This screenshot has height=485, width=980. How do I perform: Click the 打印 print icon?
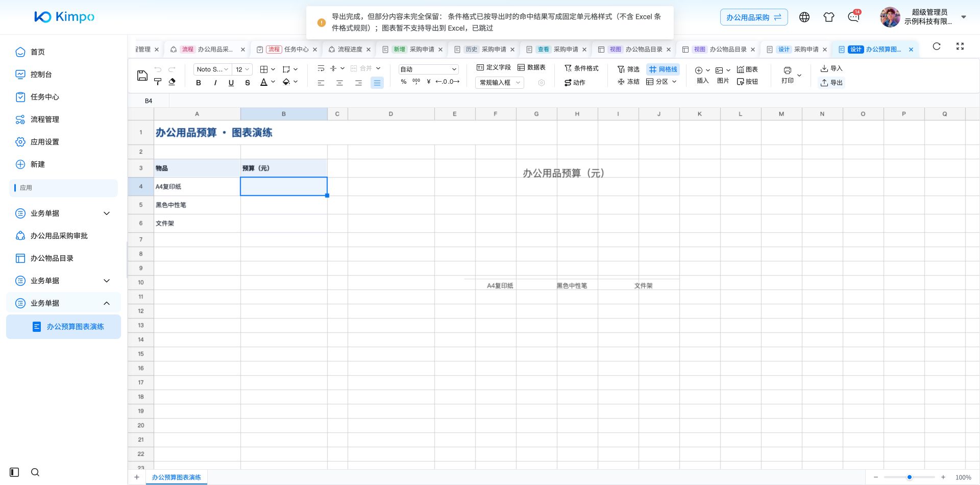coord(788,70)
